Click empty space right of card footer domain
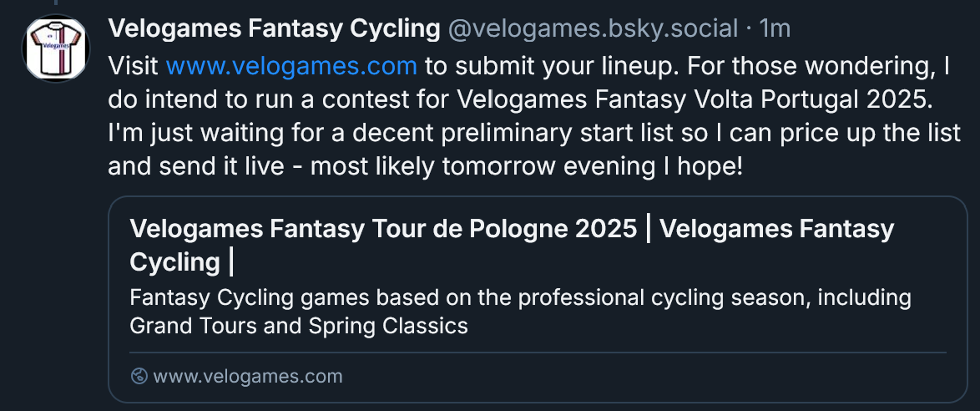 click(651, 376)
